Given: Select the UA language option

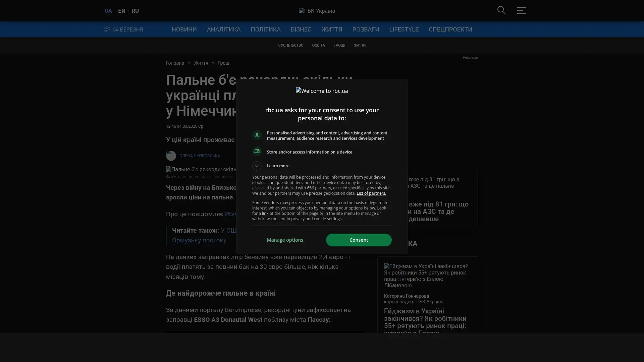Looking at the screenshot, I should [x=108, y=11].
